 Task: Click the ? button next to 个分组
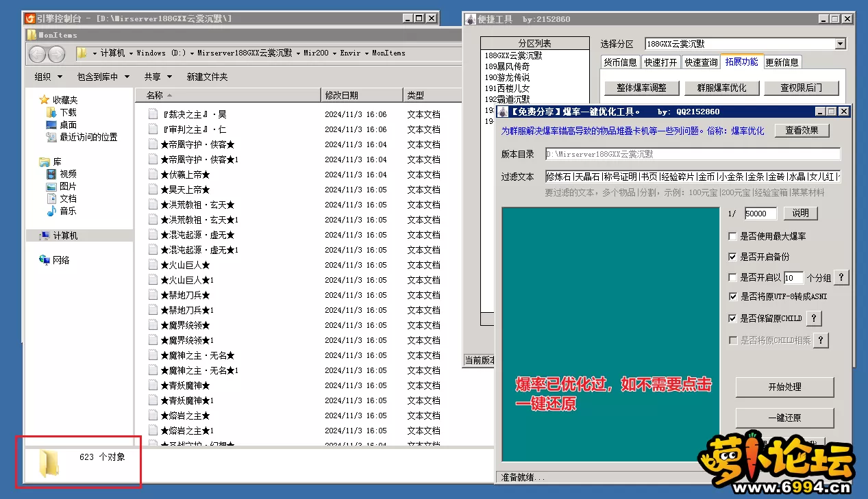(x=841, y=277)
